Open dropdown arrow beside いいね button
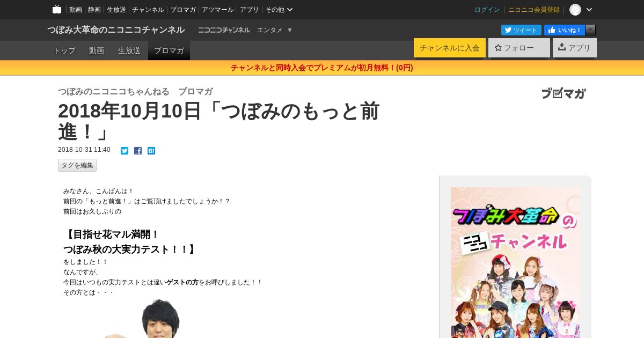This screenshot has width=644, height=338. click(x=590, y=30)
